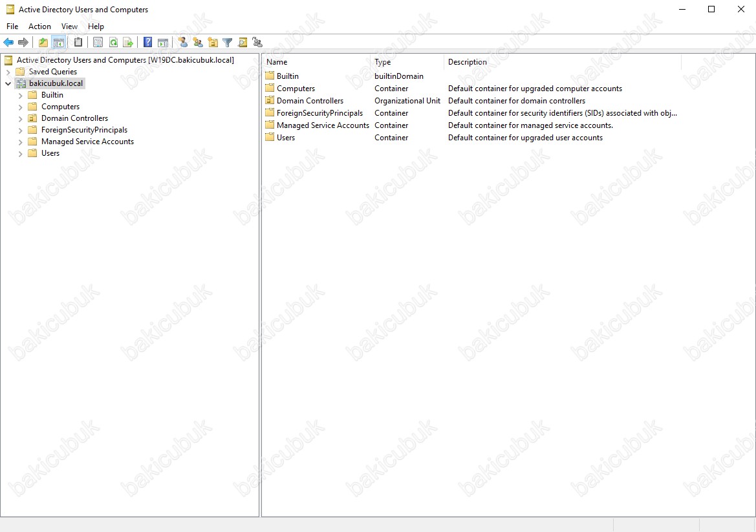Click the Find objects magnifier icon
This screenshot has height=532, width=756.
click(243, 43)
